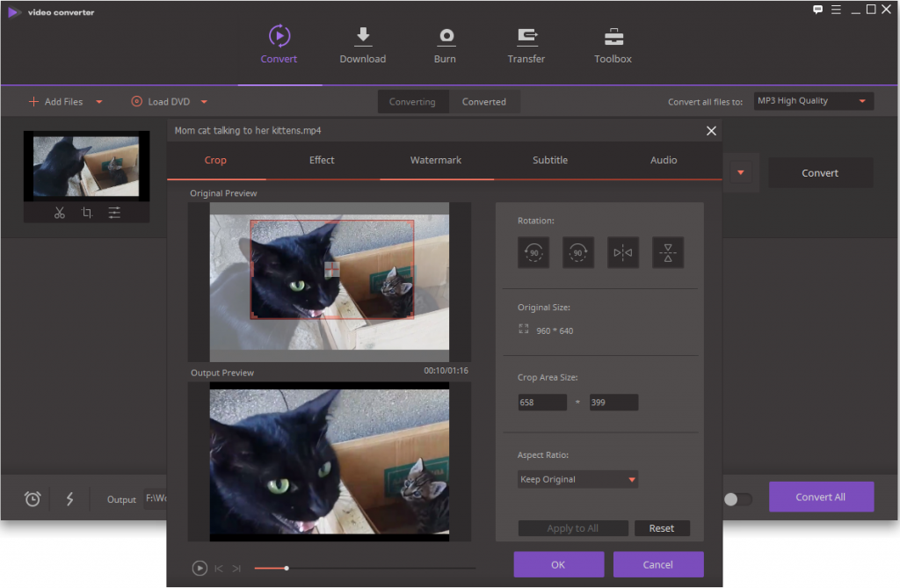The height and width of the screenshot is (588, 900).
Task: Reset the crop settings
Action: pyautogui.click(x=661, y=528)
